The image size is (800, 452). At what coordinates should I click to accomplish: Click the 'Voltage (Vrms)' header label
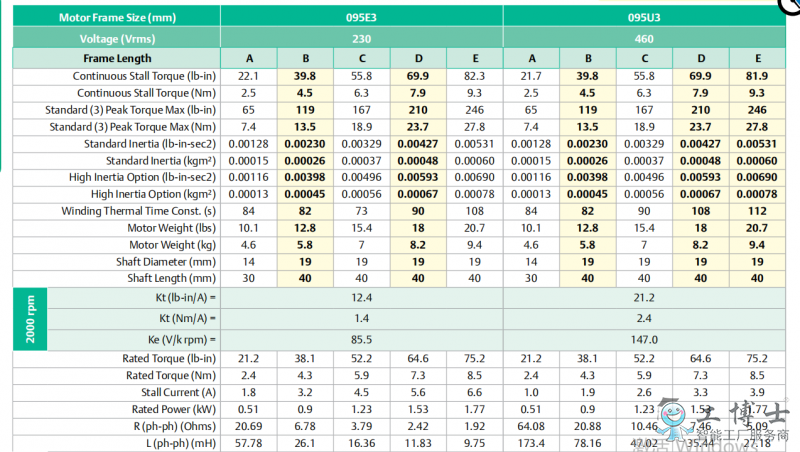(117, 39)
